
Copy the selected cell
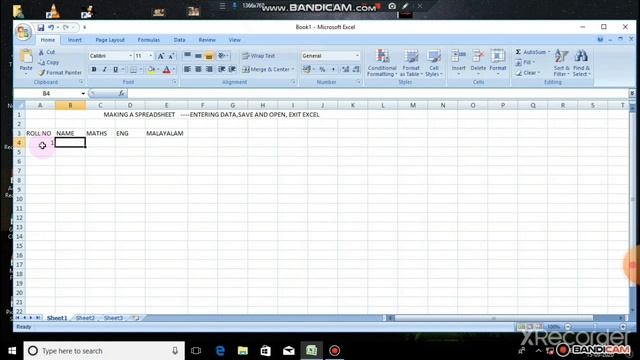tap(49, 62)
